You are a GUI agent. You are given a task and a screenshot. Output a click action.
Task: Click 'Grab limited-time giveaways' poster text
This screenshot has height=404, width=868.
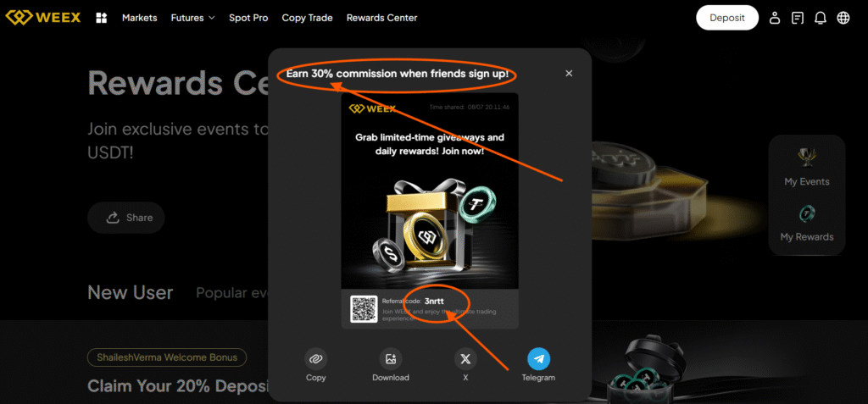(430, 143)
